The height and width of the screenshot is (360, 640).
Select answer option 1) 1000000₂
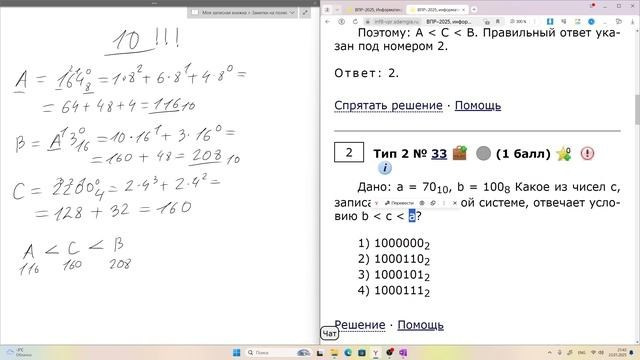click(x=394, y=244)
